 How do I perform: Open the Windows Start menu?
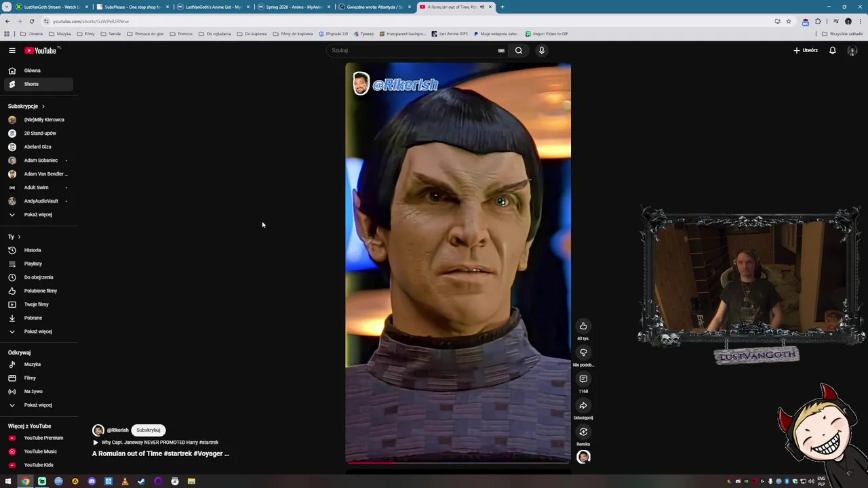(8, 481)
